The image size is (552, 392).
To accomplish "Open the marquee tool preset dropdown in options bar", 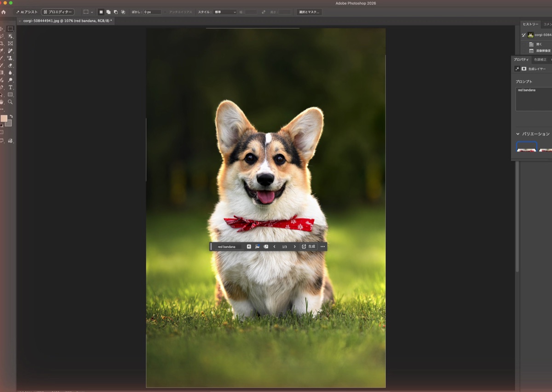I will click(x=88, y=12).
